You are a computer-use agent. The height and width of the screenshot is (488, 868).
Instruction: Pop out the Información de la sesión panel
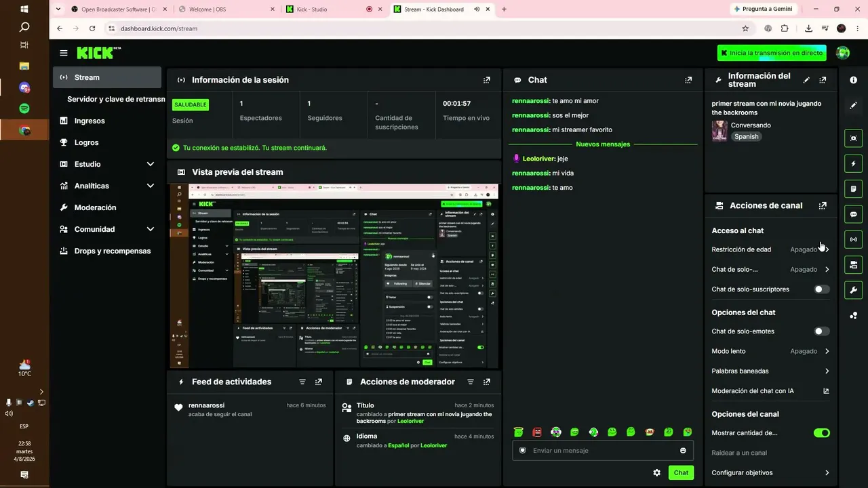486,80
